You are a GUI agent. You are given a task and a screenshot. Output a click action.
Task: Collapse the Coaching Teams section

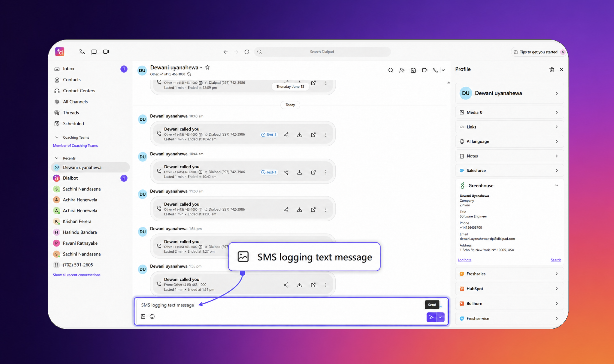pyautogui.click(x=57, y=137)
